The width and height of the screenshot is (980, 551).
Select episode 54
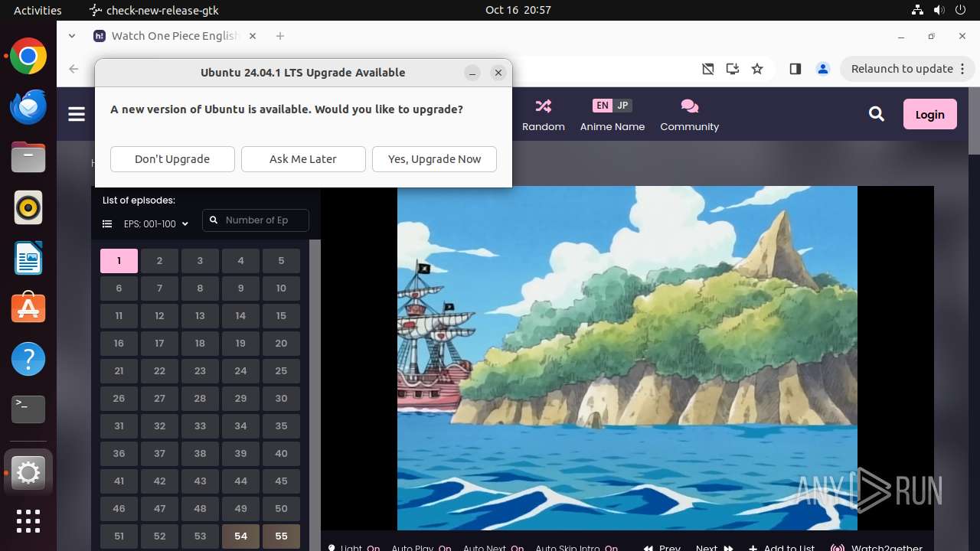240,536
